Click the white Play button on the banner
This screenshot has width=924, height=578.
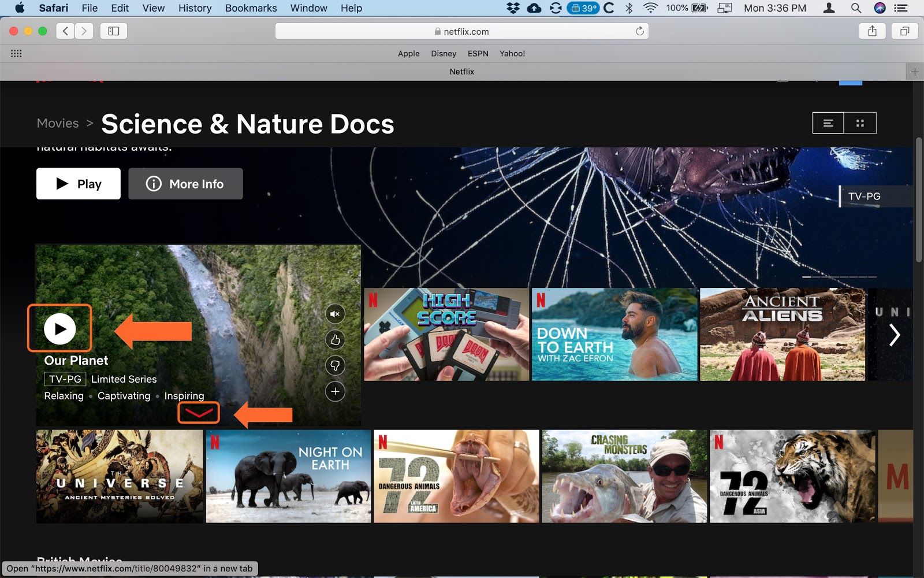(79, 184)
